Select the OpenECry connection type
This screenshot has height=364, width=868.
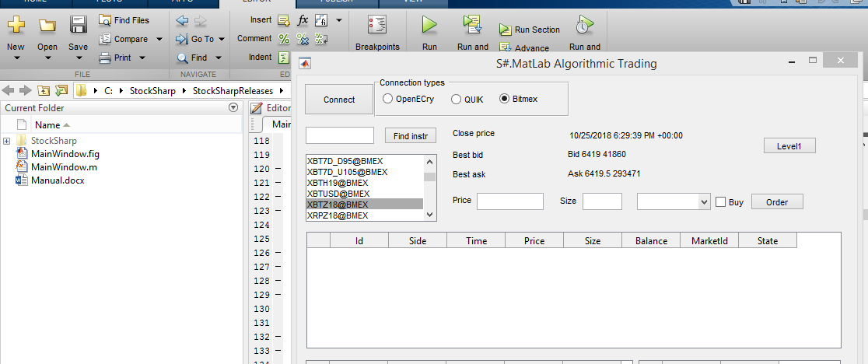tap(388, 99)
